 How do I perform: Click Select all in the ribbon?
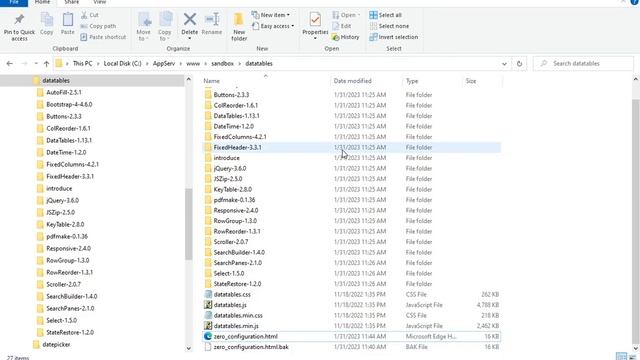point(385,15)
